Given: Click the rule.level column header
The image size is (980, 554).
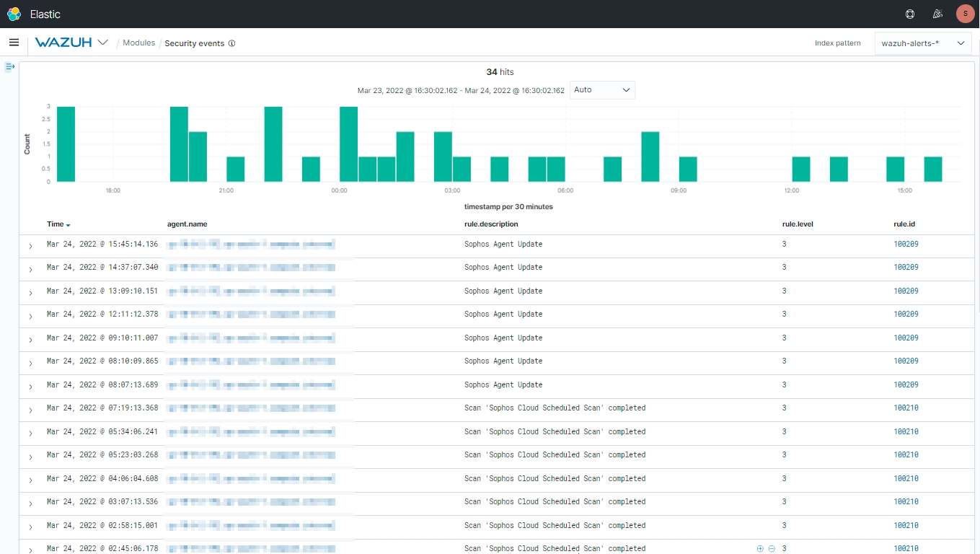Looking at the screenshot, I should [798, 224].
